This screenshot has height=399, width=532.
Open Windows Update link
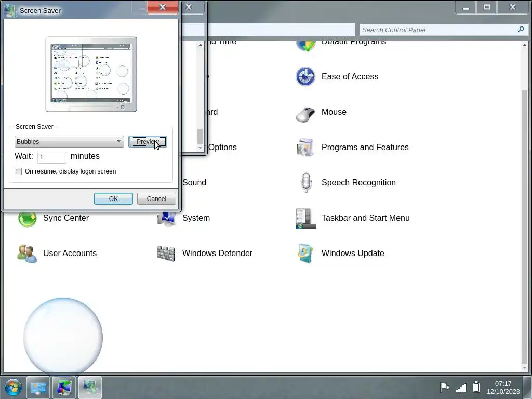[353, 253]
